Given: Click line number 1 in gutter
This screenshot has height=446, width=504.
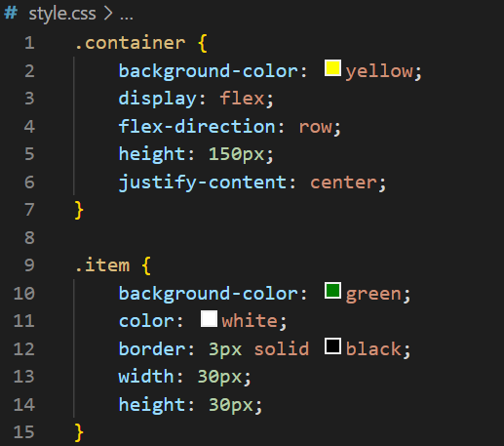Looking at the screenshot, I should (x=29, y=43).
